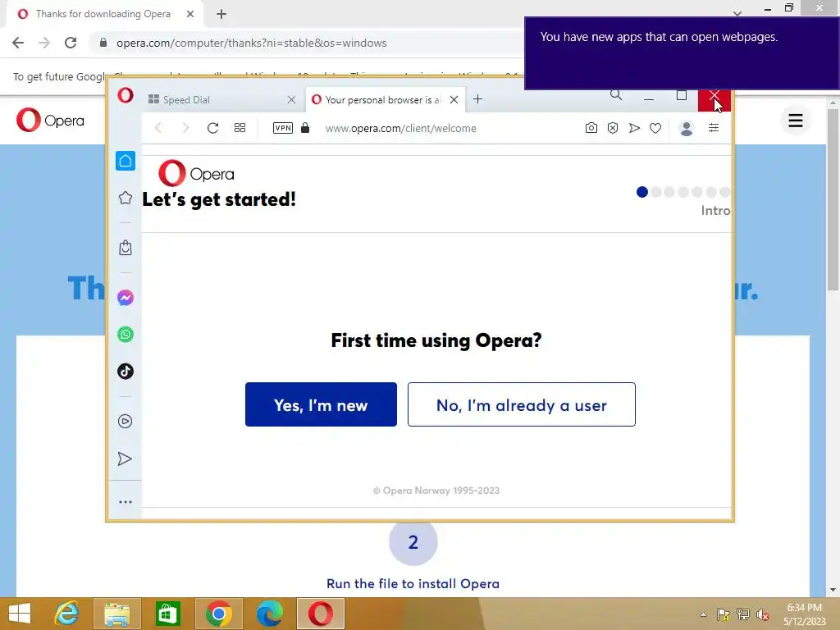Go back in the Opera window
The image size is (840, 630).
coord(158,127)
